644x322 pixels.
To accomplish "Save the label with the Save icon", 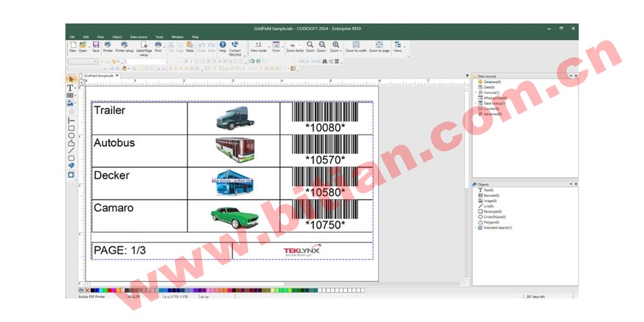I will [x=96, y=47].
